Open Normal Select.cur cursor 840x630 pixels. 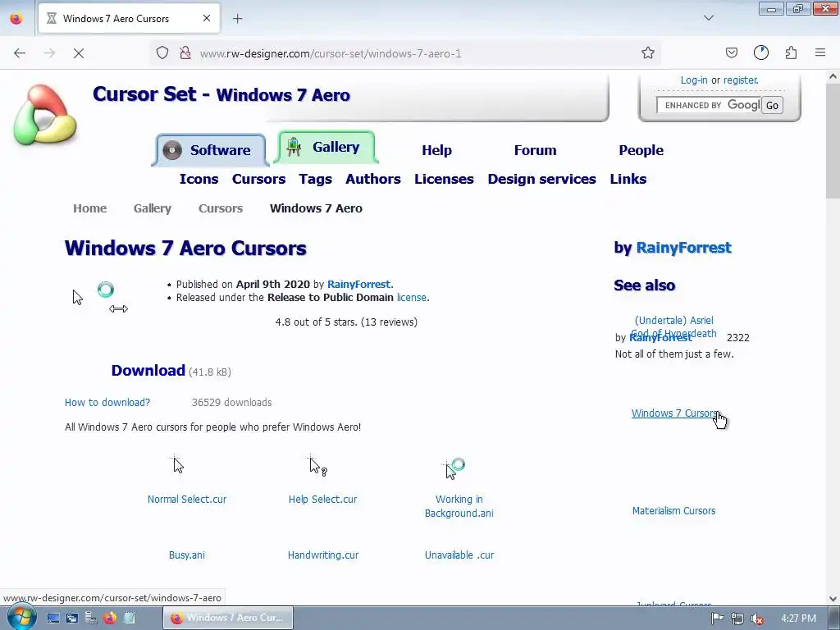point(187,500)
